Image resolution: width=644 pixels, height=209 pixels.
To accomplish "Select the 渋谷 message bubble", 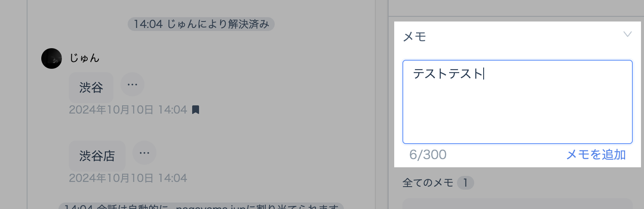I will pos(91,88).
